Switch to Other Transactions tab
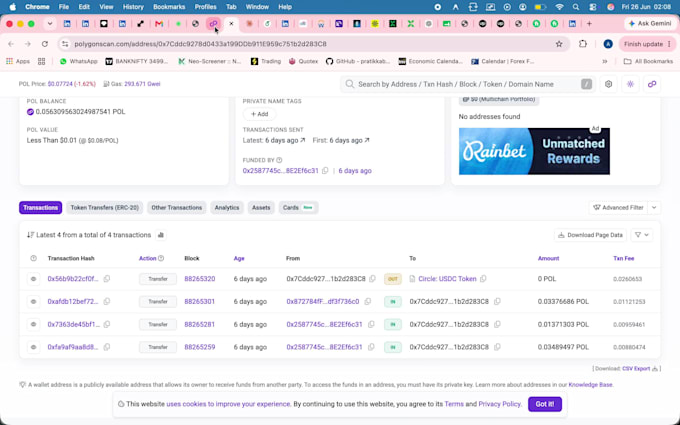Screen dimensions: 680x425 pyautogui.click(x=177, y=208)
